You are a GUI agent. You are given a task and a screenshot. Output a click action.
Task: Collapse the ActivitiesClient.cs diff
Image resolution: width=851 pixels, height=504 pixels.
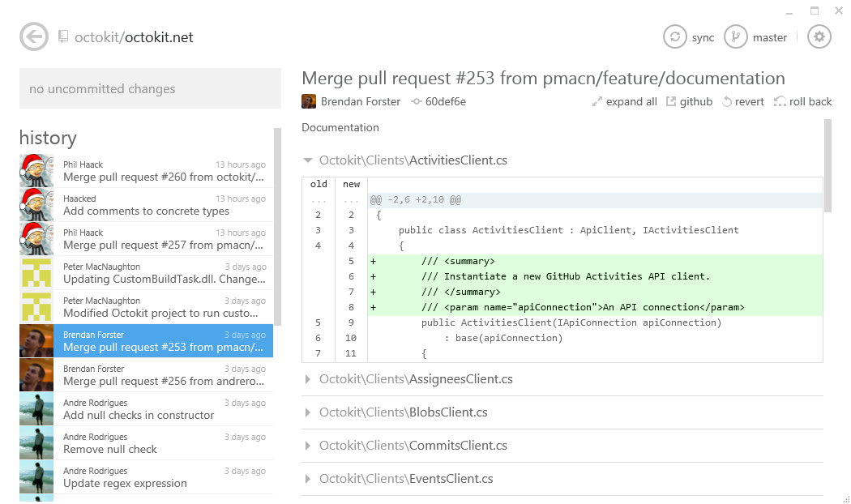pyautogui.click(x=308, y=160)
